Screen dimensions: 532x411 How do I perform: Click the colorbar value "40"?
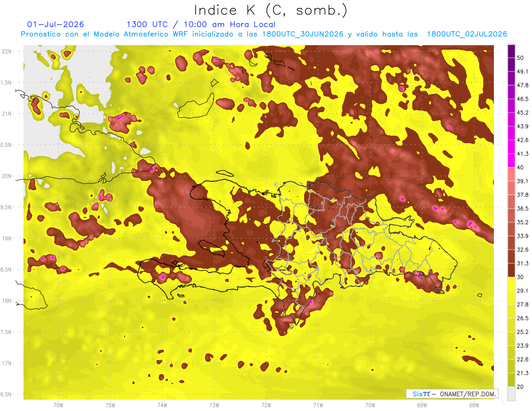[520, 167]
